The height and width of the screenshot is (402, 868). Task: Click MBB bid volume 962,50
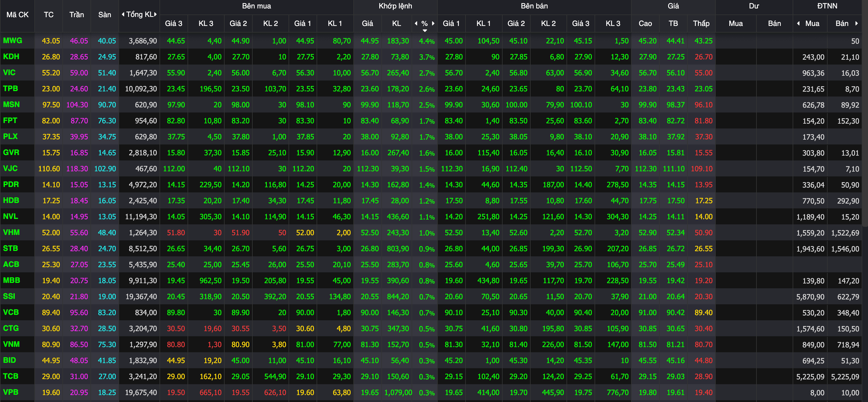coord(211,280)
